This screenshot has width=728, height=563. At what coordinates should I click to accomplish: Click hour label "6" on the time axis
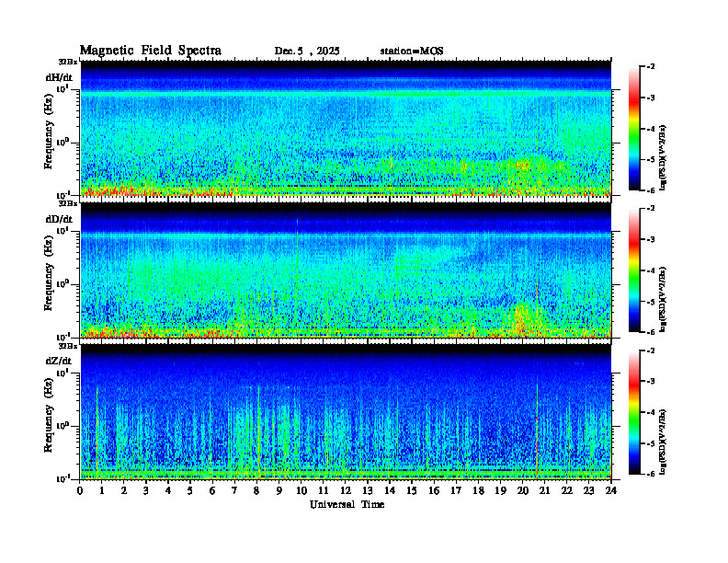[212, 490]
